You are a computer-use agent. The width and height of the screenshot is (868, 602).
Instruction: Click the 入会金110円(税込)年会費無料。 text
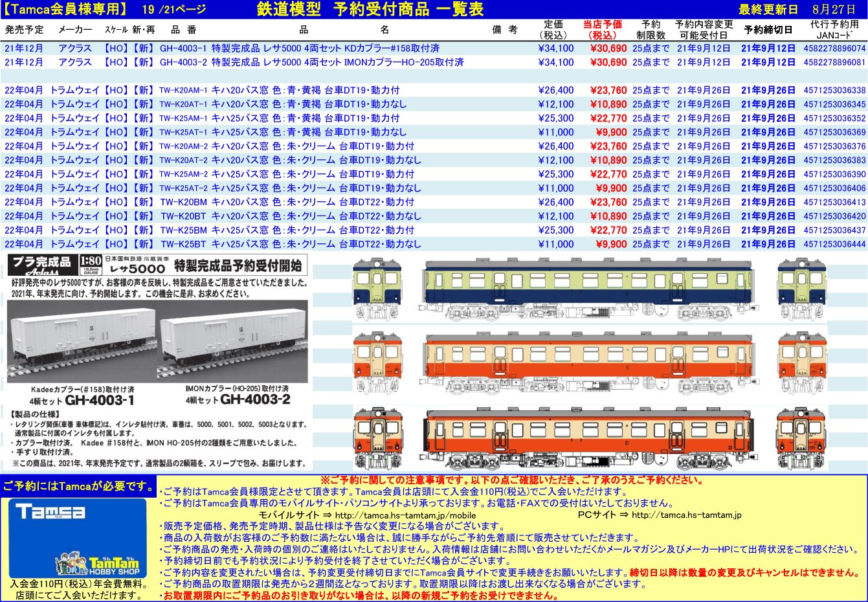coord(78,584)
